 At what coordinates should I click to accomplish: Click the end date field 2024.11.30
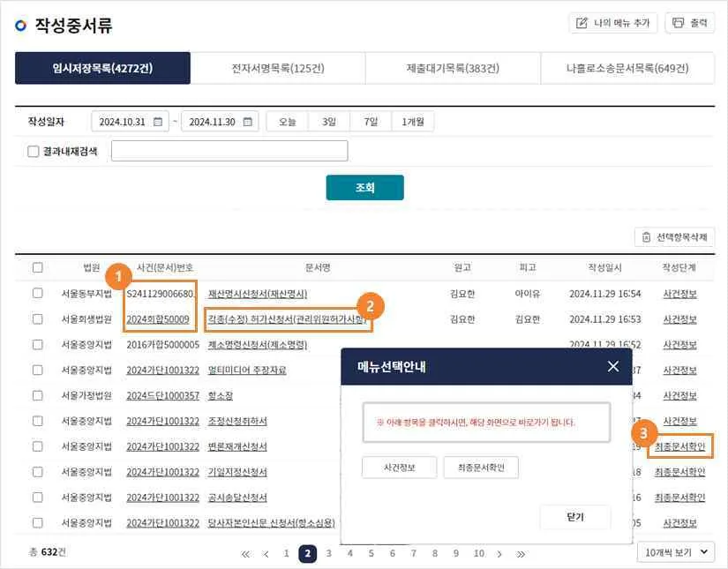coord(220,122)
